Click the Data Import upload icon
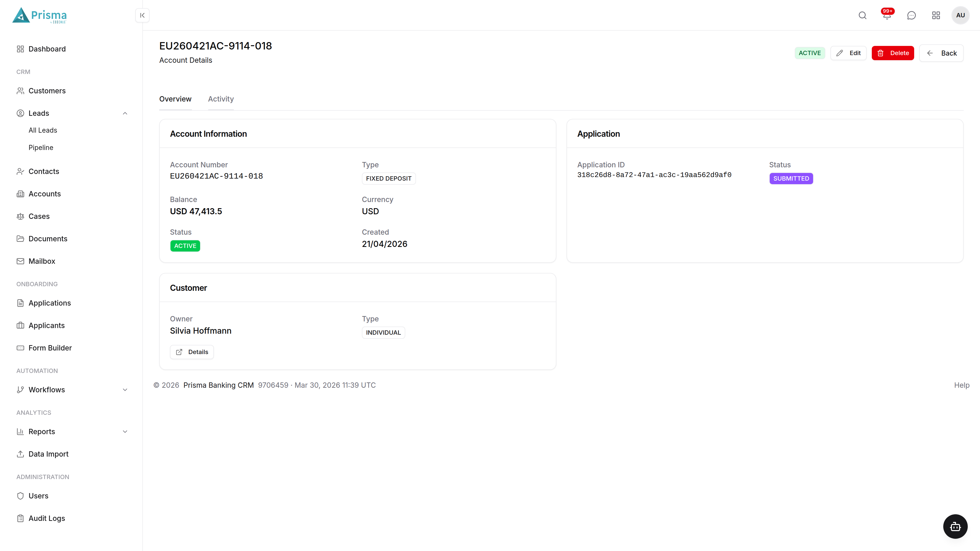Screen dimensions: 980x551 coord(20,454)
